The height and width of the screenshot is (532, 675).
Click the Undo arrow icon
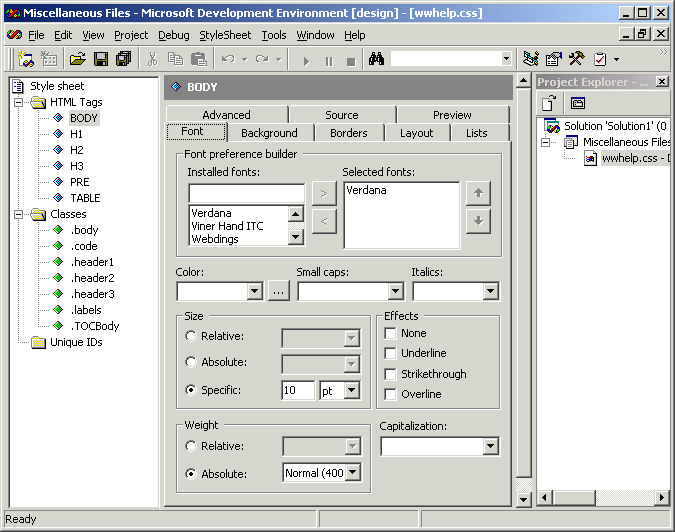coord(228,59)
